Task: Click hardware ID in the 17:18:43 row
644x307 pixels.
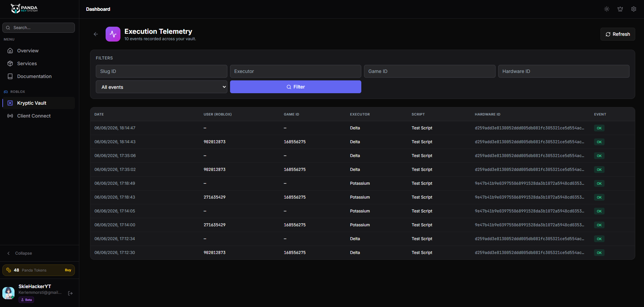Action: click(530, 197)
